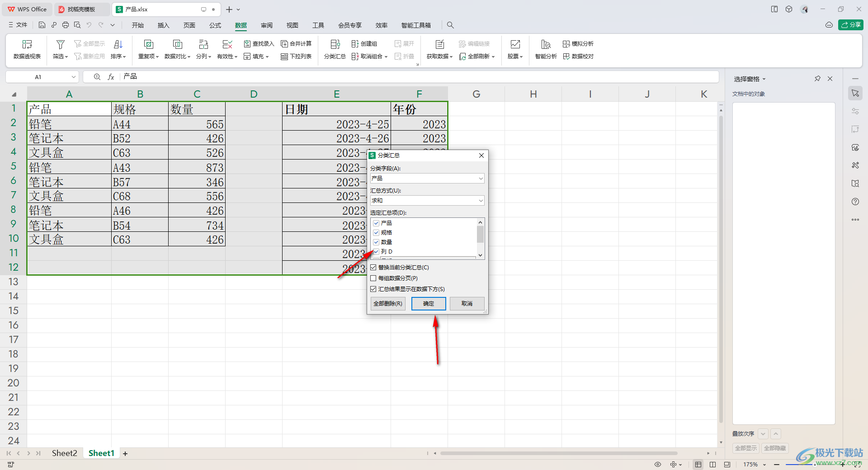Screen dimensions: 868x470
Task: Click 全部显示 in selection pane
Action: (746, 448)
